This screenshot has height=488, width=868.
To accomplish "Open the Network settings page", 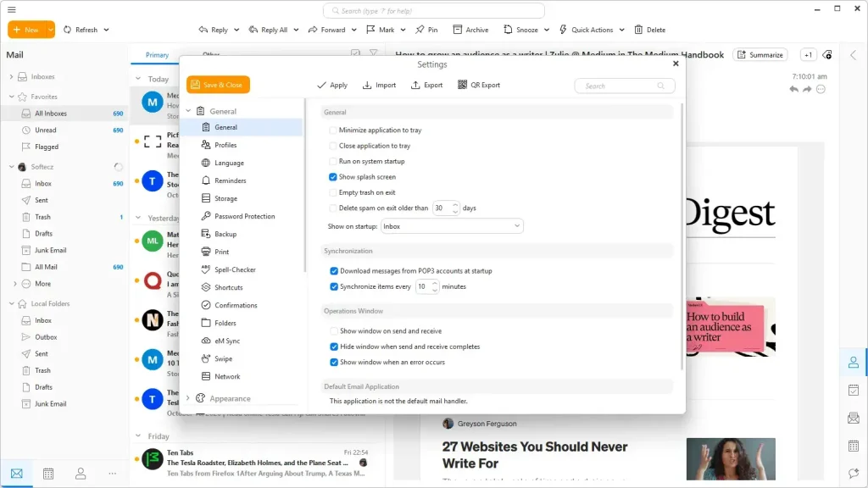I will point(227,377).
